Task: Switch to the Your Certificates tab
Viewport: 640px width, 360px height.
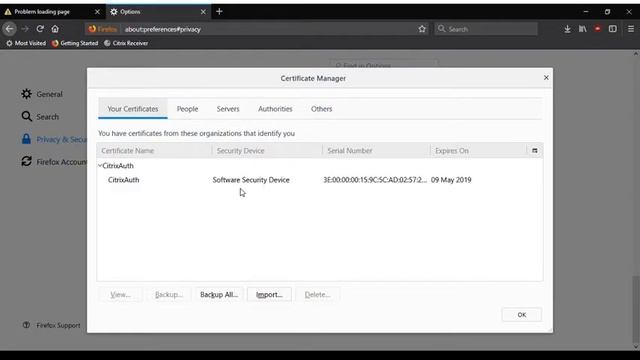Action: [x=133, y=109]
